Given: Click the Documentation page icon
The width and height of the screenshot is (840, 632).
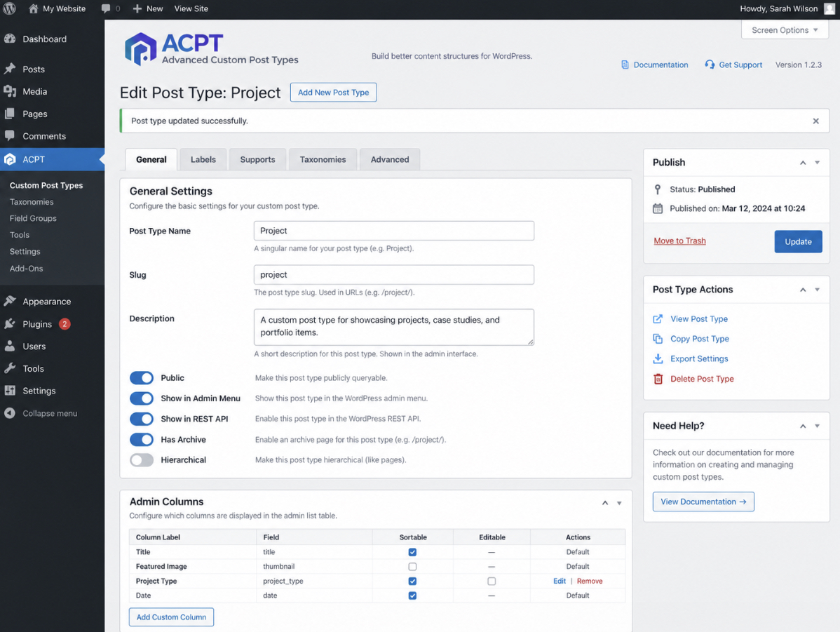Looking at the screenshot, I should [625, 65].
